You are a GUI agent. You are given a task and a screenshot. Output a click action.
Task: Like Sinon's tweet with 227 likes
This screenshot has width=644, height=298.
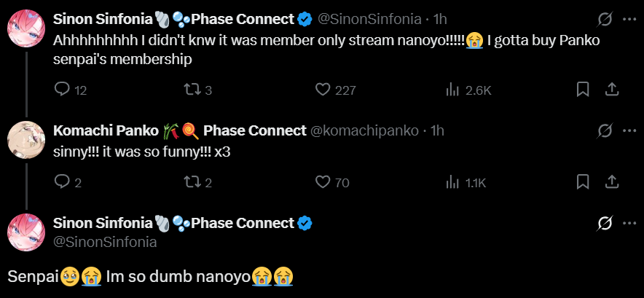click(324, 90)
